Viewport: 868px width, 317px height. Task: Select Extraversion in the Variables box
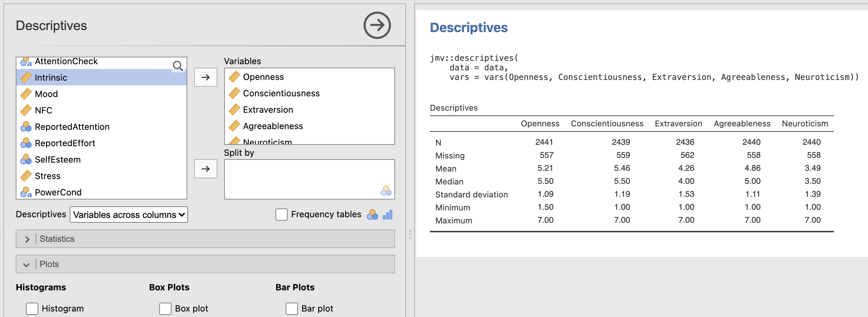coord(310,110)
